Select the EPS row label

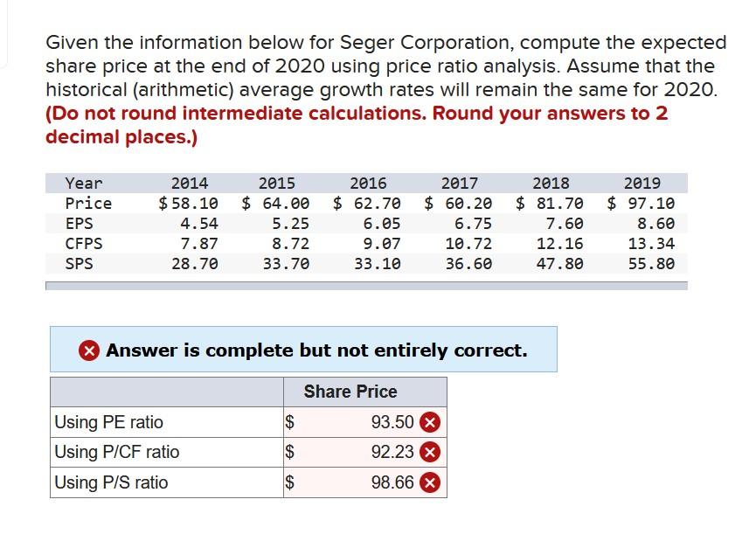coord(79,223)
